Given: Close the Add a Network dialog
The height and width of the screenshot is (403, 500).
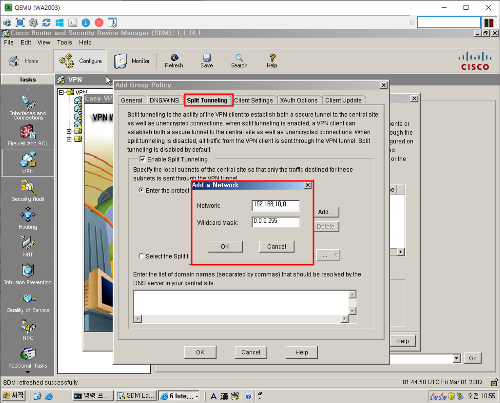Looking at the screenshot, I should [308, 185].
